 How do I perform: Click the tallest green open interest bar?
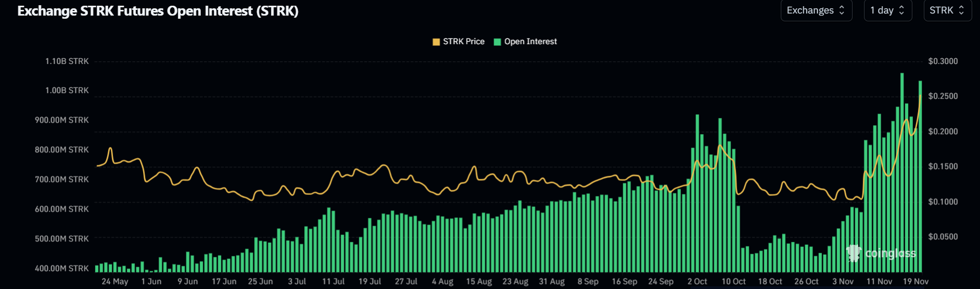902,172
